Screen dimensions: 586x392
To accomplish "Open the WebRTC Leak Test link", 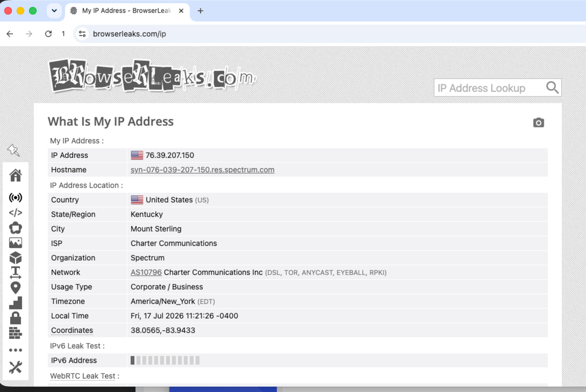I will coord(83,376).
